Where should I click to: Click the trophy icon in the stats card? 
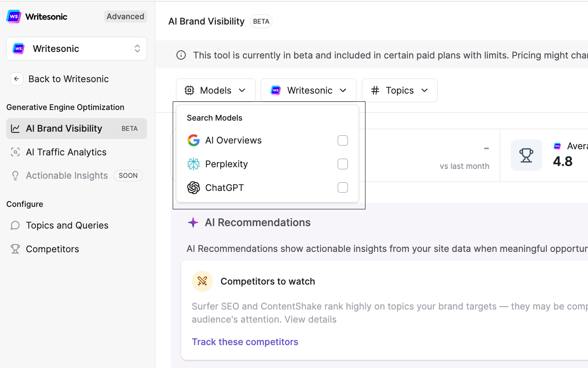pyautogui.click(x=526, y=155)
